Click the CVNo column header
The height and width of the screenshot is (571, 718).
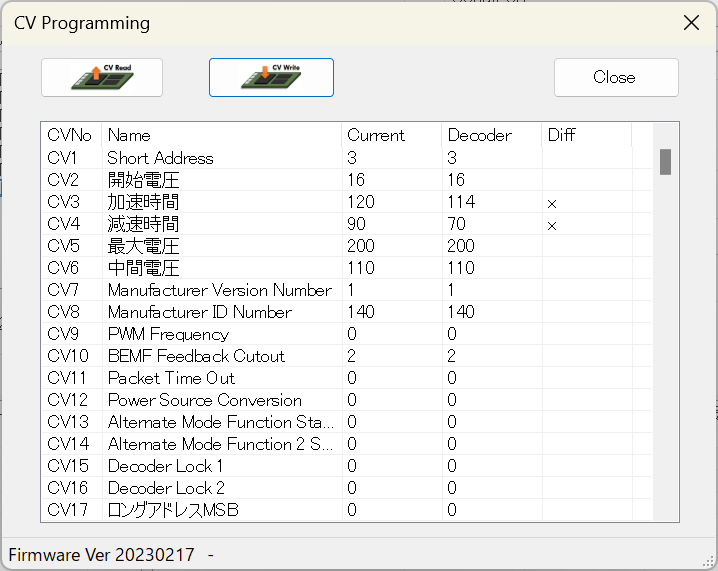(70, 135)
